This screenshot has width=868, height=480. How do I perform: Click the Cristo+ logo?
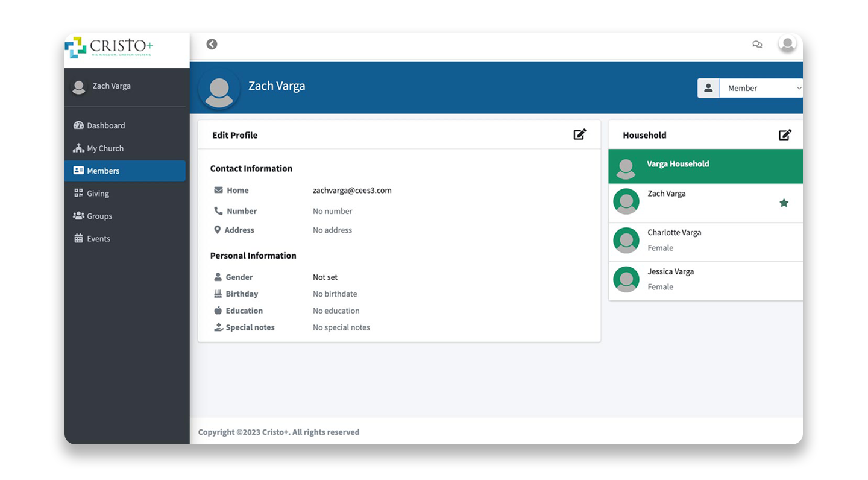tap(108, 47)
